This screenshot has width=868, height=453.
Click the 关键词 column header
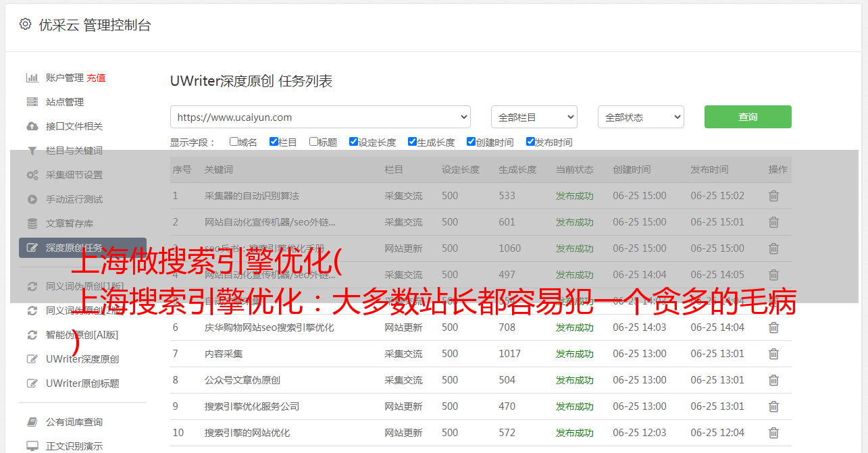point(219,169)
